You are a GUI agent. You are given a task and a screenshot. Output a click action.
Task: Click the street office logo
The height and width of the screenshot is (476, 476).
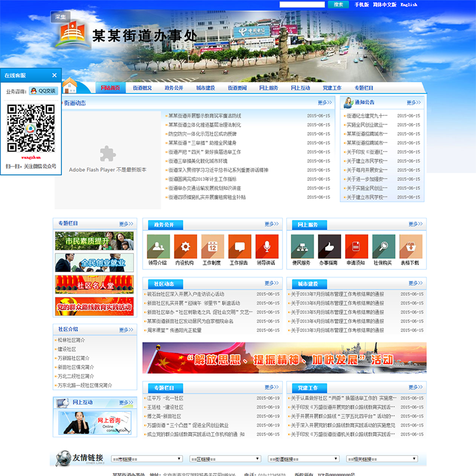(x=72, y=34)
